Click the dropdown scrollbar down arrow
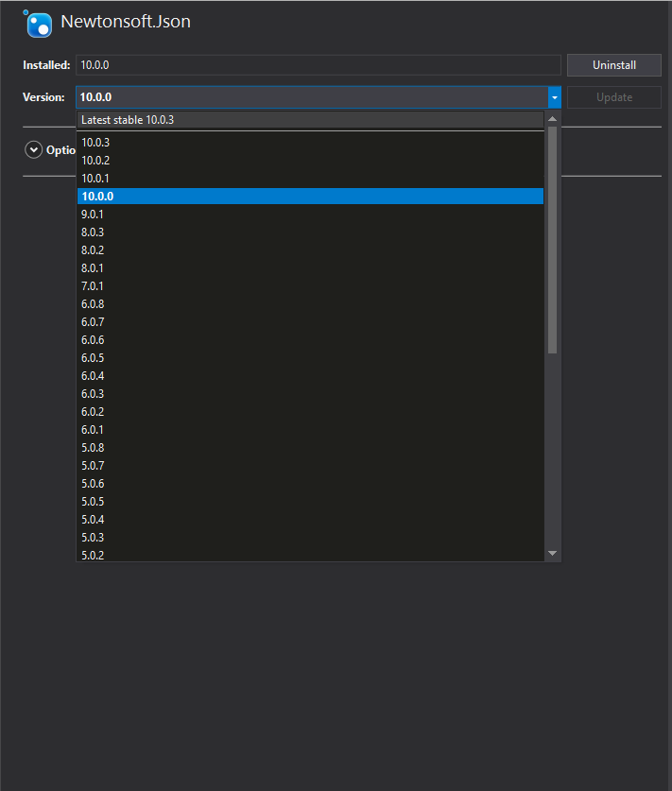 click(552, 554)
